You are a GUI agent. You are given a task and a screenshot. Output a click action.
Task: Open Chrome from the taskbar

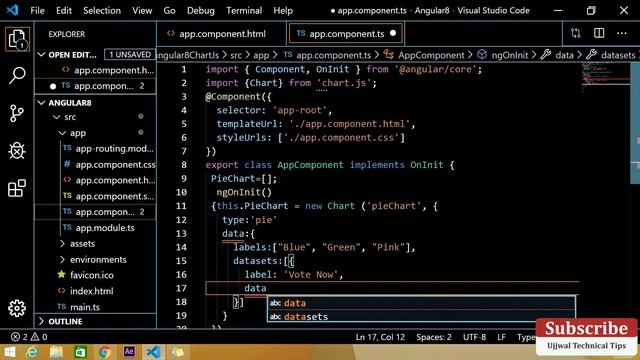point(104,352)
